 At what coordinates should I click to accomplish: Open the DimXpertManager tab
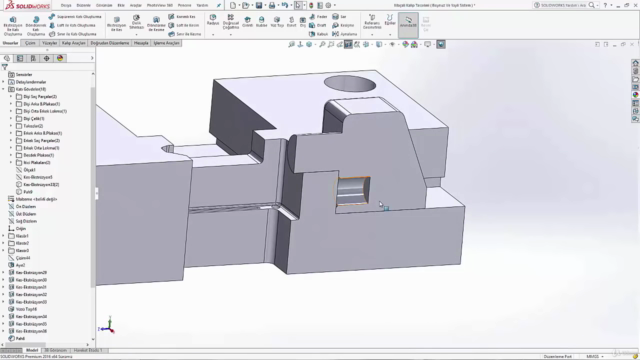pyautogui.click(x=47, y=58)
